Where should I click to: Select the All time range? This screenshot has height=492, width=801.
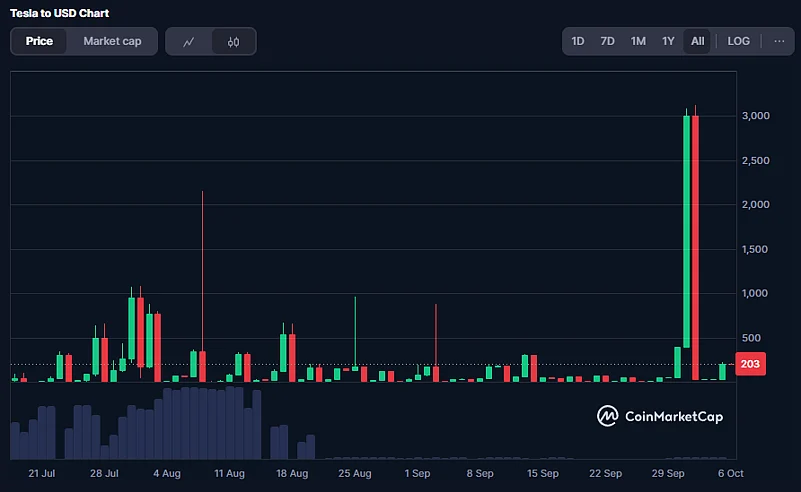coord(697,41)
